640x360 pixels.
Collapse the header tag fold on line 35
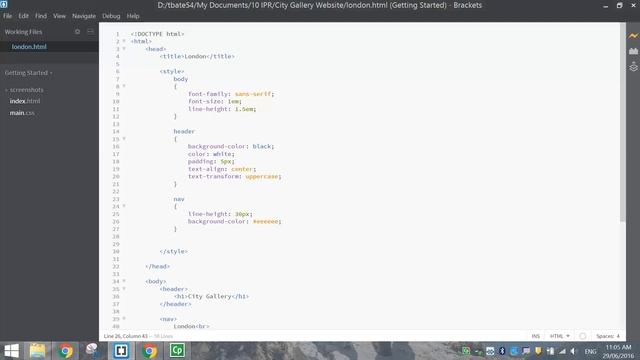pos(124,289)
